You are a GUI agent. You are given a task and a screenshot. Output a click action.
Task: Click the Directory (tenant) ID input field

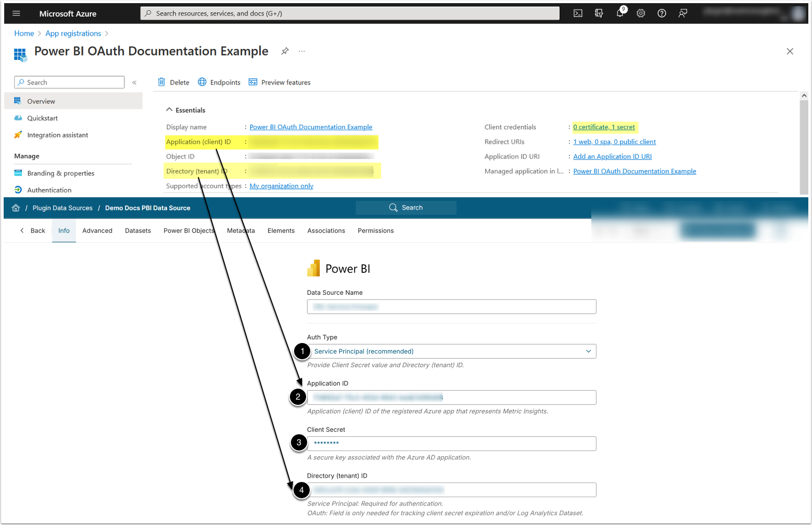(451, 490)
